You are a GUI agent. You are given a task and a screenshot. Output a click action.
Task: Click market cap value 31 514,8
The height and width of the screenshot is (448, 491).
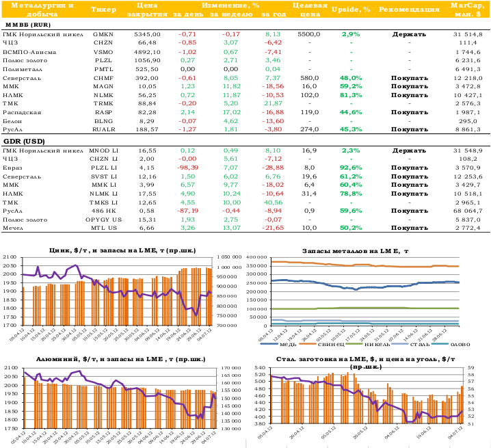(x=468, y=34)
